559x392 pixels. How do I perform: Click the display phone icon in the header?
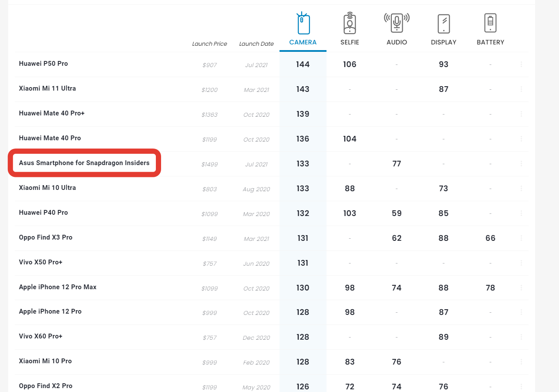(444, 24)
